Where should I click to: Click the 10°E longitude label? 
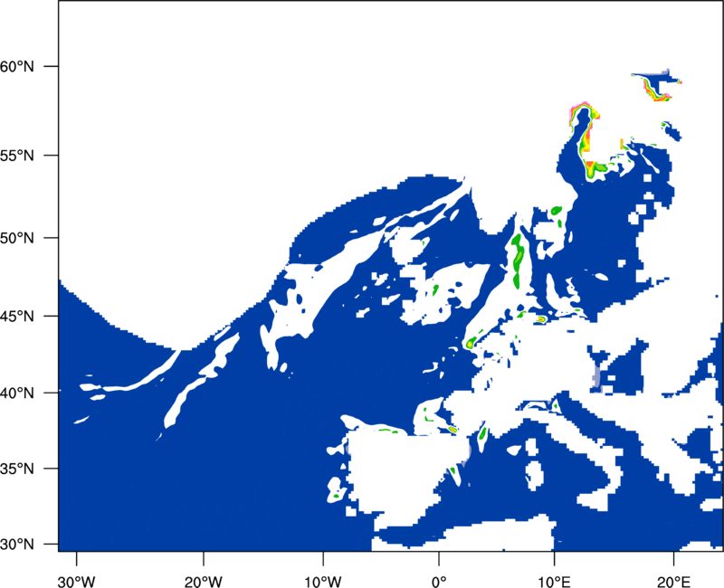(x=554, y=582)
